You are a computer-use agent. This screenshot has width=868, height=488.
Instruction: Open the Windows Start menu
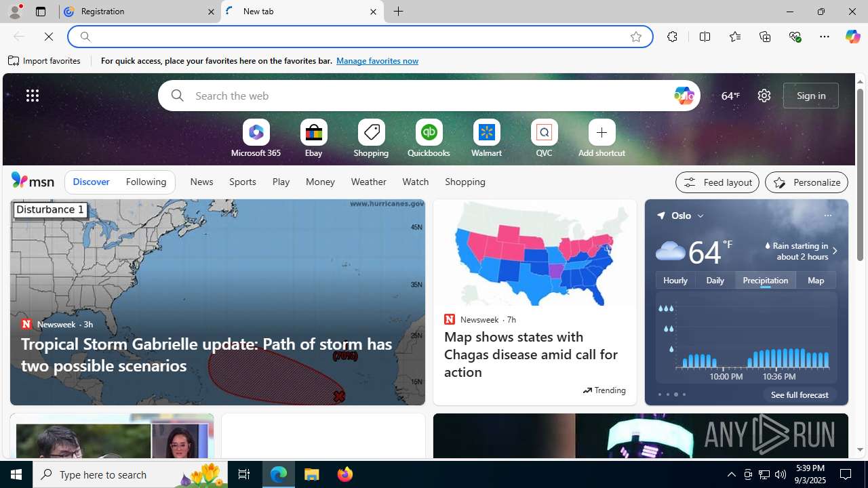(16, 474)
